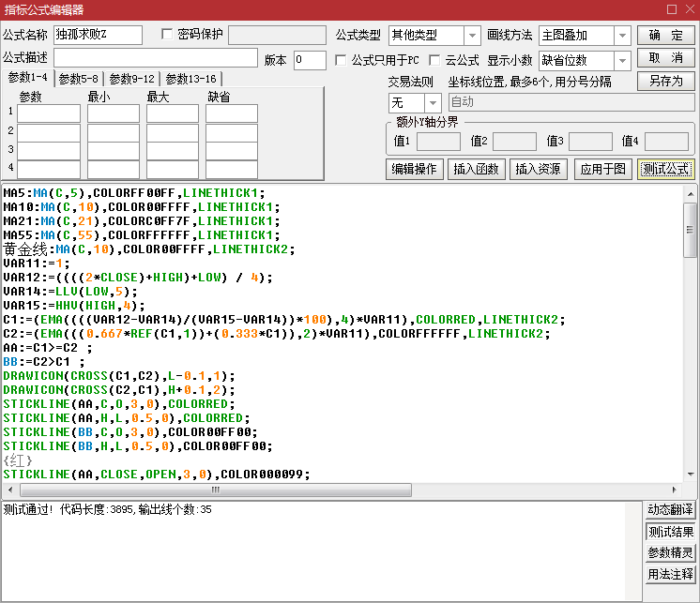Open the 参数精灵 panel
700x603 pixels.
point(670,552)
